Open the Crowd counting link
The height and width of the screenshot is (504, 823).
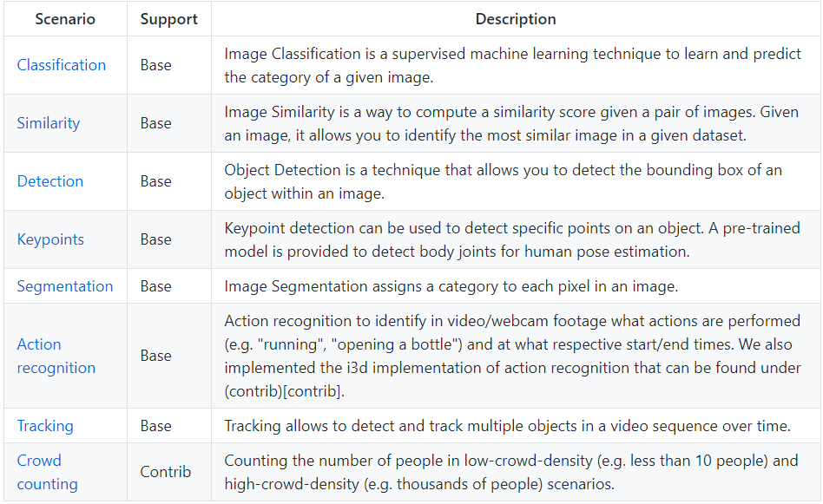point(47,472)
